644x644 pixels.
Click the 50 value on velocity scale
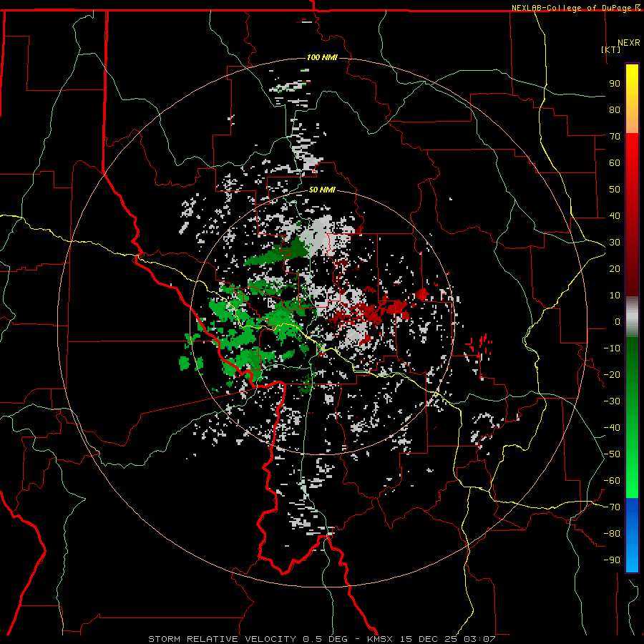pos(615,190)
